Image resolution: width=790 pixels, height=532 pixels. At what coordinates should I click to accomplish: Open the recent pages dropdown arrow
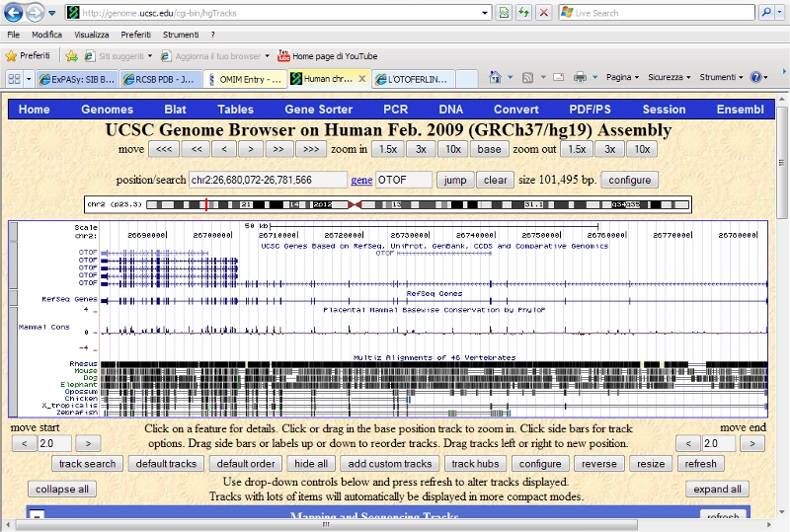click(52, 13)
